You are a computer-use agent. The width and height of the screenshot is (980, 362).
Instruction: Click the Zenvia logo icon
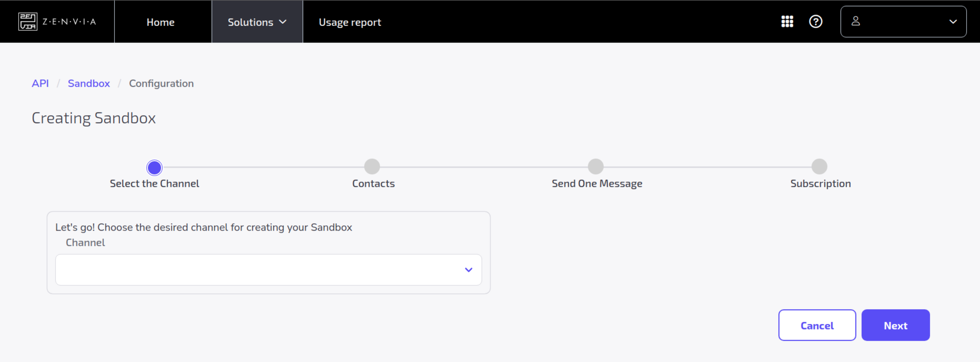click(x=28, y=21)
